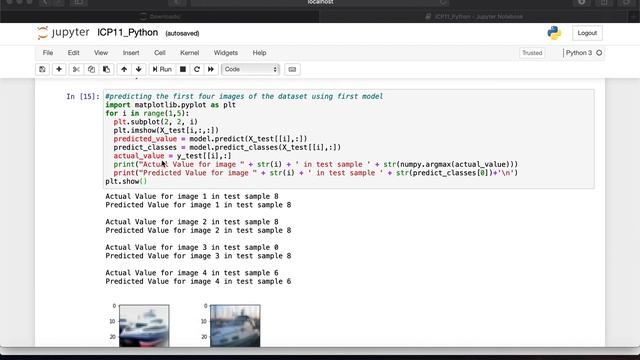The image size is (640, 360).
Task: Click inside code cell In [15]
Action: [349, 139]
